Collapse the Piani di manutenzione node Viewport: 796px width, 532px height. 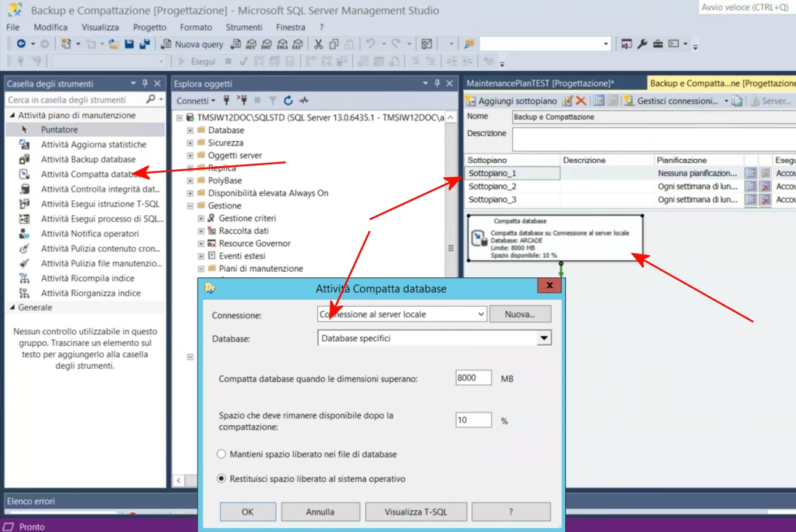[x=201, y=269]
